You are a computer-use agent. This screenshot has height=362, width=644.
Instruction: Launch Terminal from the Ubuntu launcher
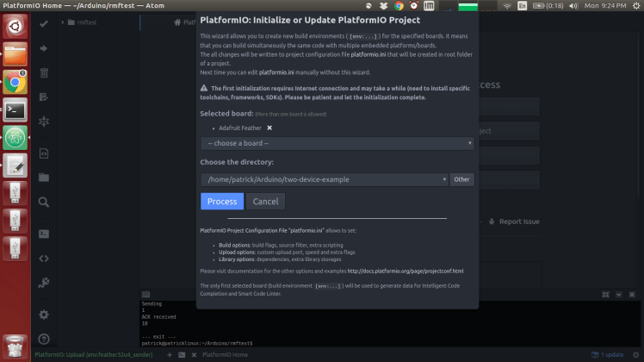tap(15, 109)
